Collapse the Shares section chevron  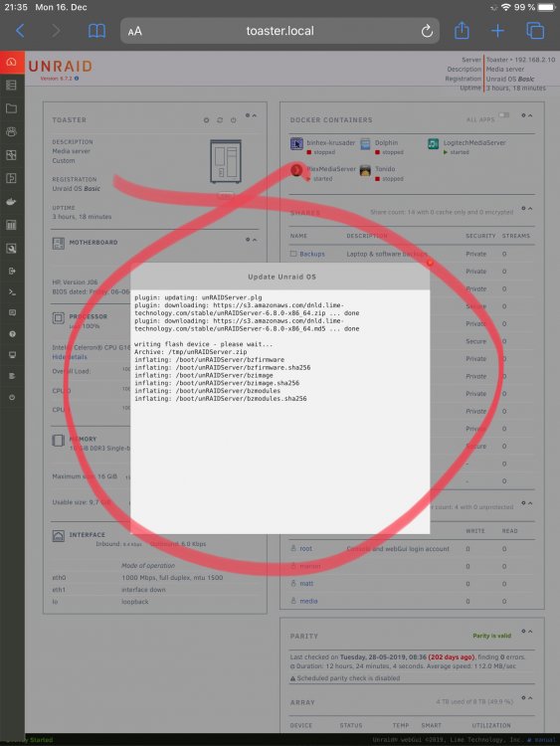[530, 209]
